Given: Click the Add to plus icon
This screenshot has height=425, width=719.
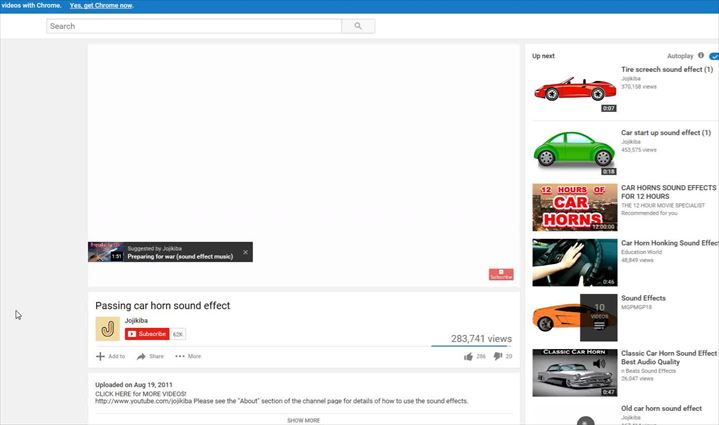Looking at the screenshot, I should [x=100, y=356].
